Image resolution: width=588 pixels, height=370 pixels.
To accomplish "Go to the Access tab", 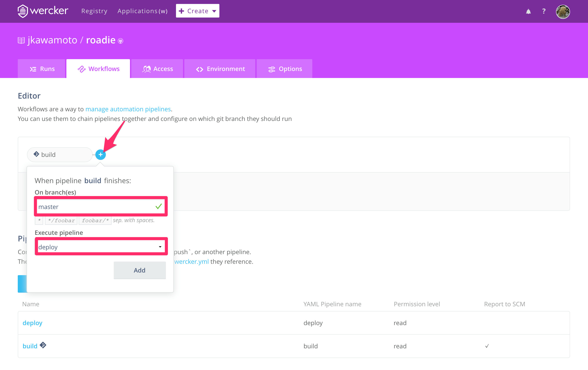I will click(x=157, y=69).
